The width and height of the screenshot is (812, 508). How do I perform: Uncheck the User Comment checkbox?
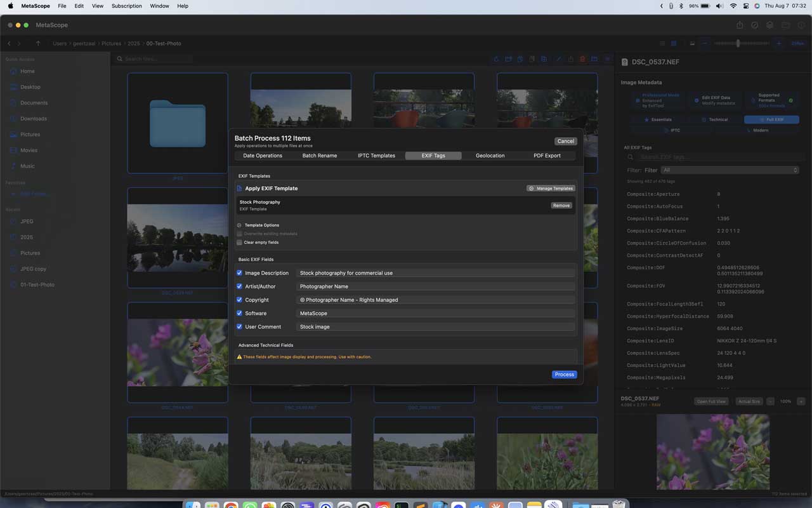tap(239, 326)
